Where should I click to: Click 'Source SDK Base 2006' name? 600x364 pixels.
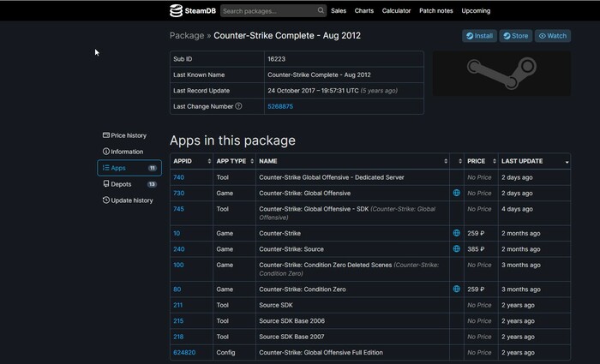291,321
